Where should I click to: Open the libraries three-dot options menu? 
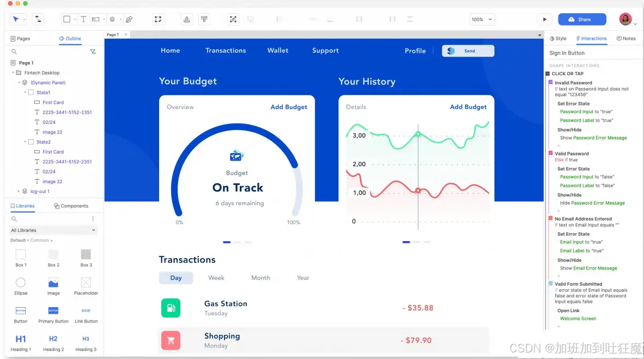point(93,219)
